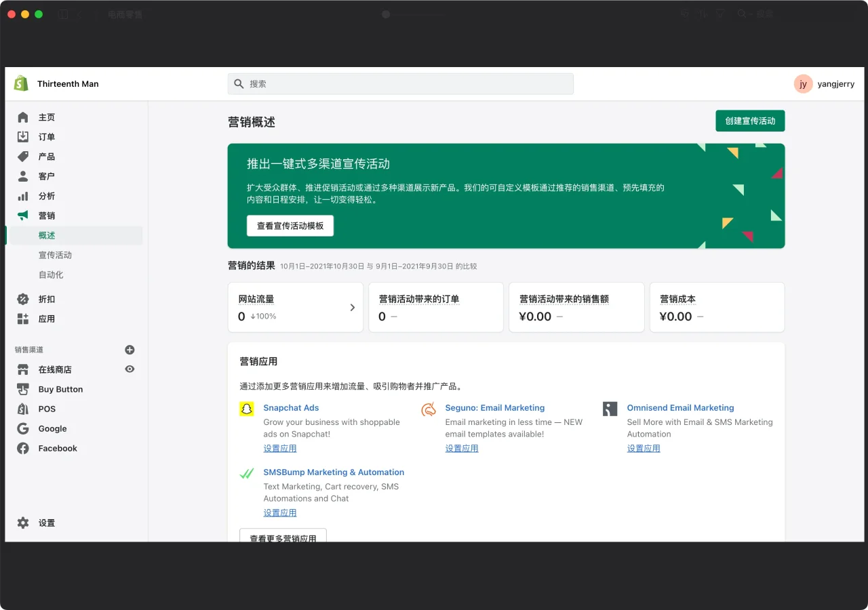
Task: Click the Seguno app icon
Action: 429,409
